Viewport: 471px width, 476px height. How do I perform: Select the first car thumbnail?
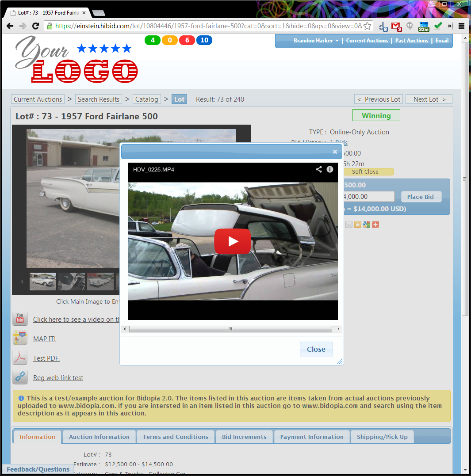(43, 282)
